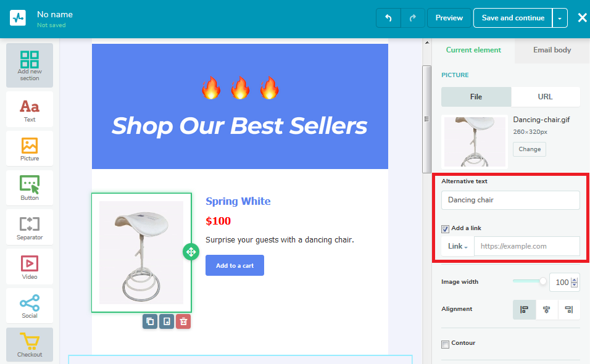Image resolution: width=590 pixels, height=364 pixels.
Task: Adjust the Image width slider handle
Action: click(x=542, y=281)
